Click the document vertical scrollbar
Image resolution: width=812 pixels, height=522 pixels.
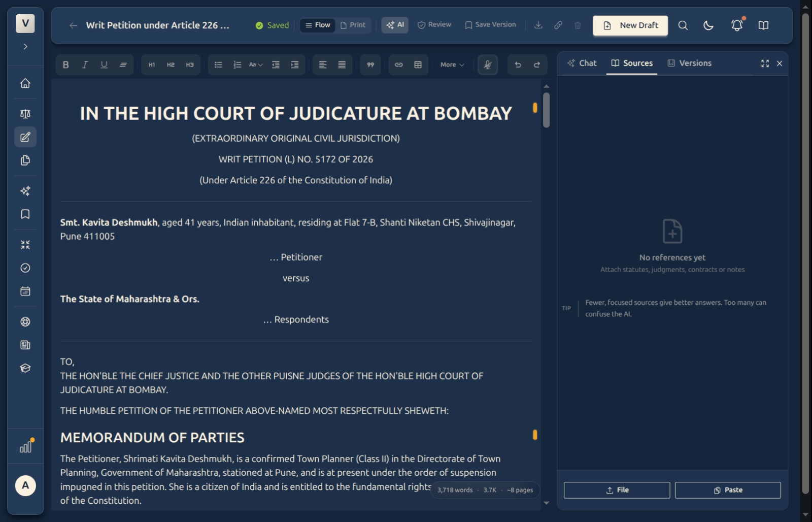pyautogui.click(x=546, y=110)
